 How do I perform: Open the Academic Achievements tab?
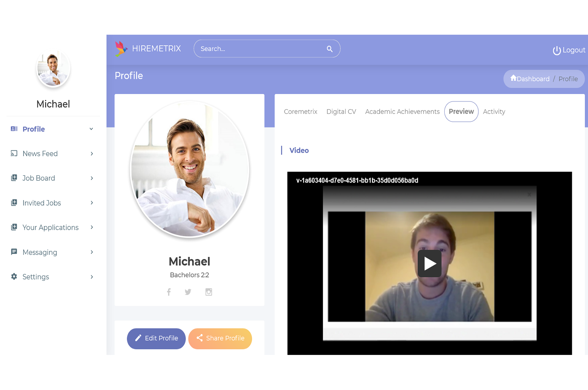tap(402, 112)
